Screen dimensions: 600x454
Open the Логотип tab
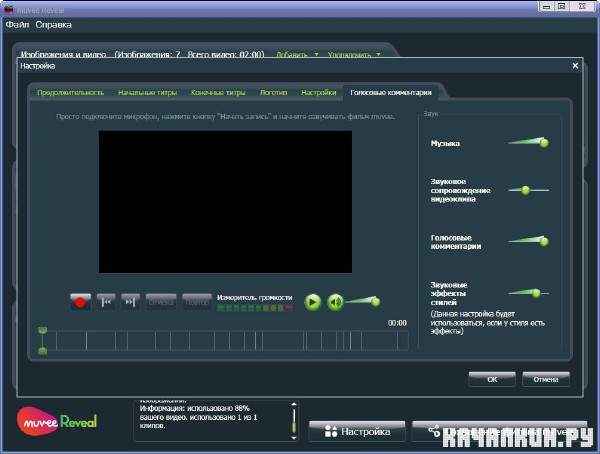click(x=273, y=93)
